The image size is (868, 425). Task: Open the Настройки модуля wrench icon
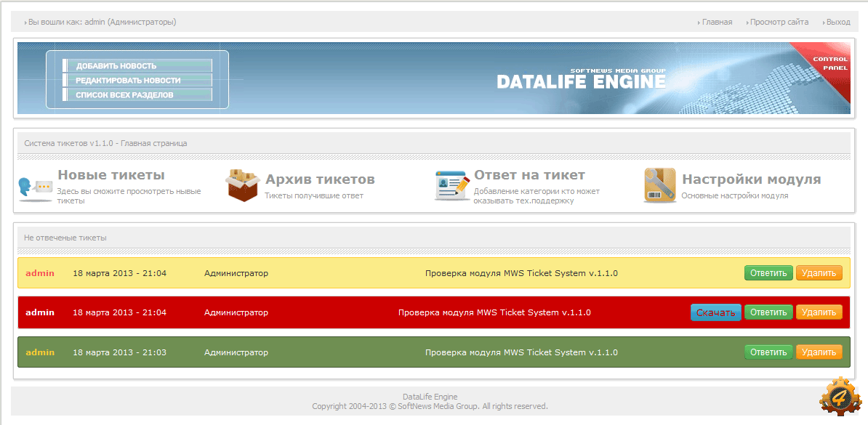[660, 185]
